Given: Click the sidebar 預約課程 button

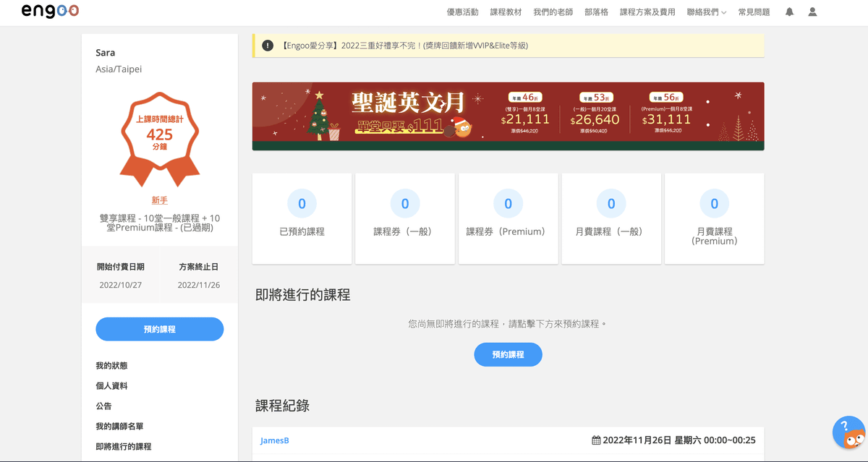Looking at the screenshot, I should (160, 329).
